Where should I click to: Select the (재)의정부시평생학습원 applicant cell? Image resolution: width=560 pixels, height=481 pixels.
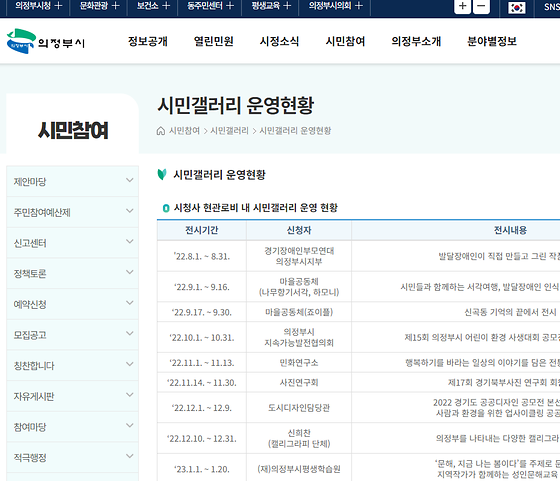[299, 469]
